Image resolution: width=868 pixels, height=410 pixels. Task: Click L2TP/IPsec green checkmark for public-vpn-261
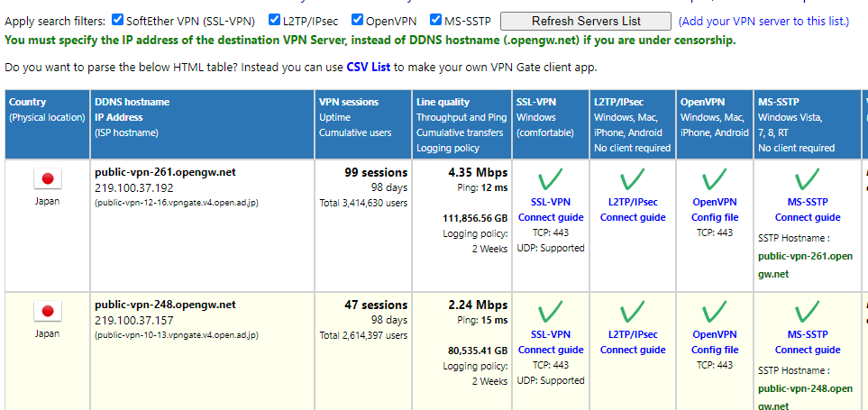[632, 179]
